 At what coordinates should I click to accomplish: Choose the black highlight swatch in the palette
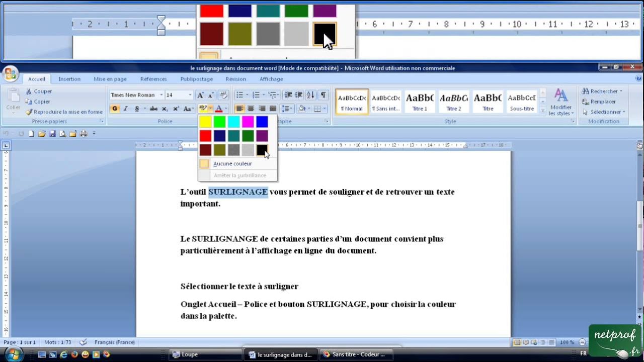[262, 149]
